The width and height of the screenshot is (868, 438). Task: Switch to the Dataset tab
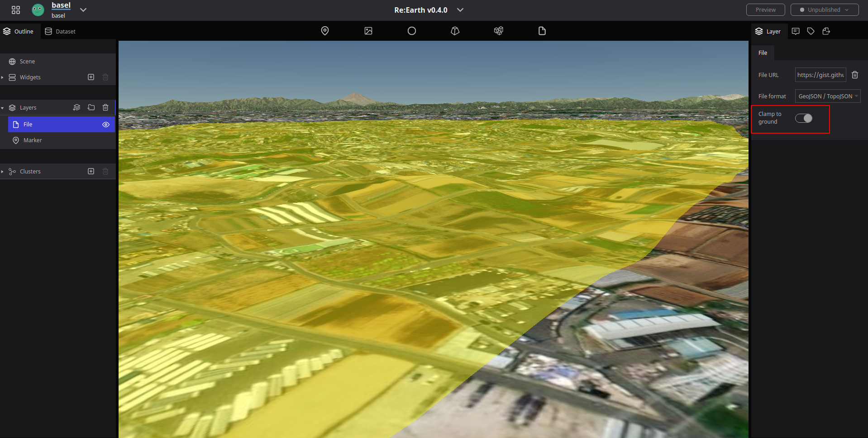point(60,31)
